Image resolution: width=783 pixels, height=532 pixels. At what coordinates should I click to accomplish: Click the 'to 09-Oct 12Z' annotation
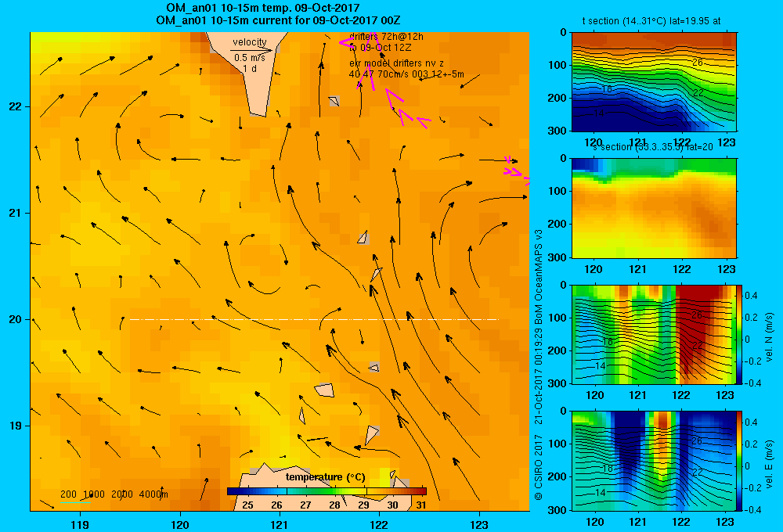coord(380,48)
